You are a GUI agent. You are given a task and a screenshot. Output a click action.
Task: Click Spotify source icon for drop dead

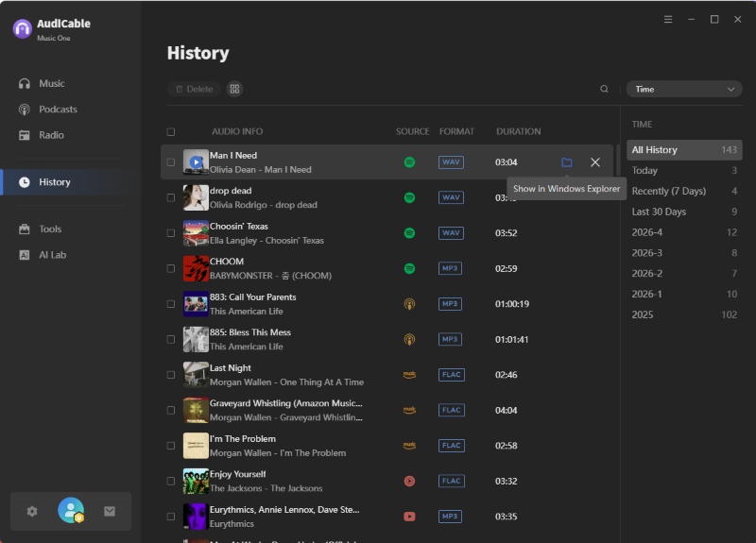tap(409, 197)
